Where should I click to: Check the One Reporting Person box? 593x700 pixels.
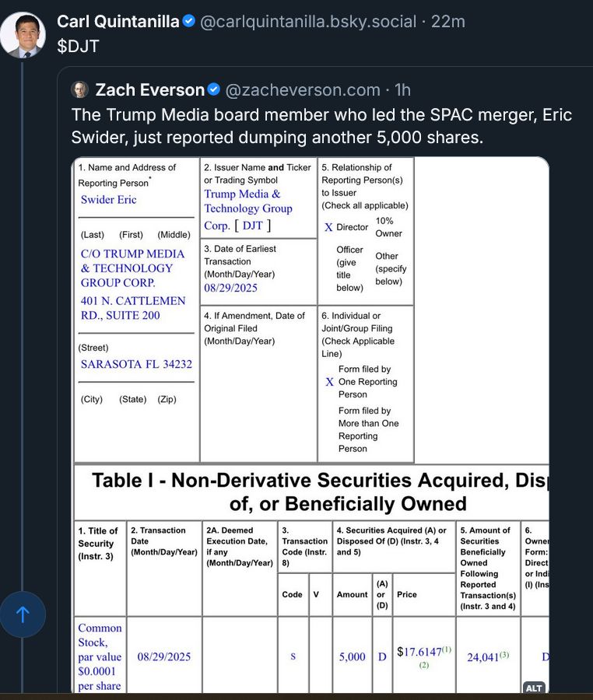(x=329, y=381)
